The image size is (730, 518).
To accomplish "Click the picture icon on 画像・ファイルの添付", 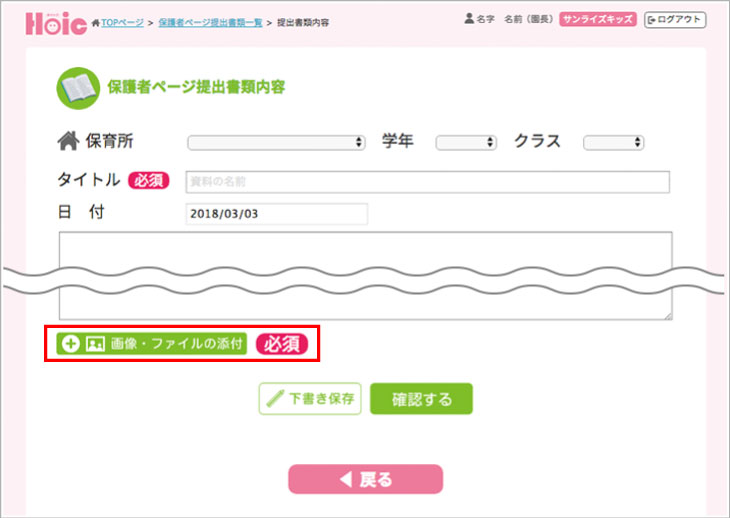I will [x=95, y=344].
